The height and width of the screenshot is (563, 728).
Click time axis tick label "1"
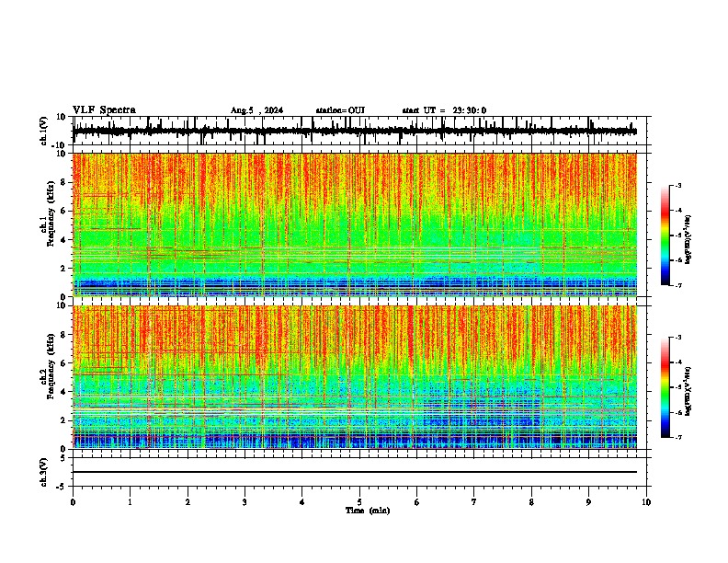tap(130, 502)
